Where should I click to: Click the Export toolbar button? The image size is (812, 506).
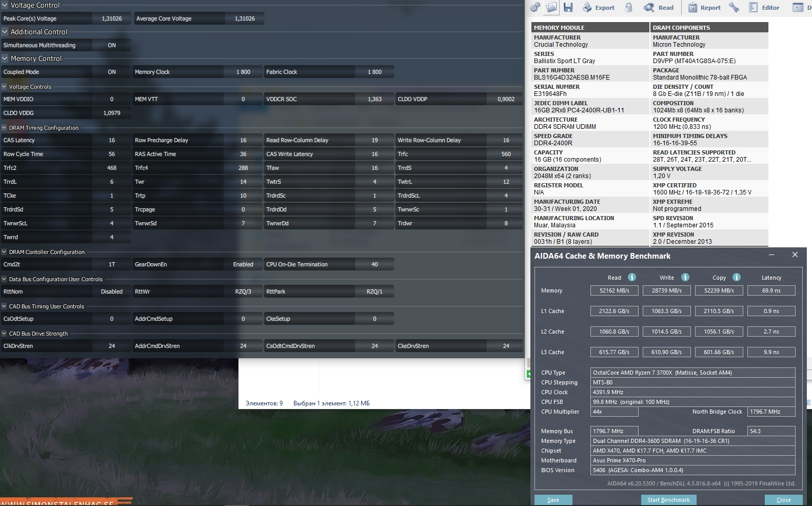click(599, 8)
